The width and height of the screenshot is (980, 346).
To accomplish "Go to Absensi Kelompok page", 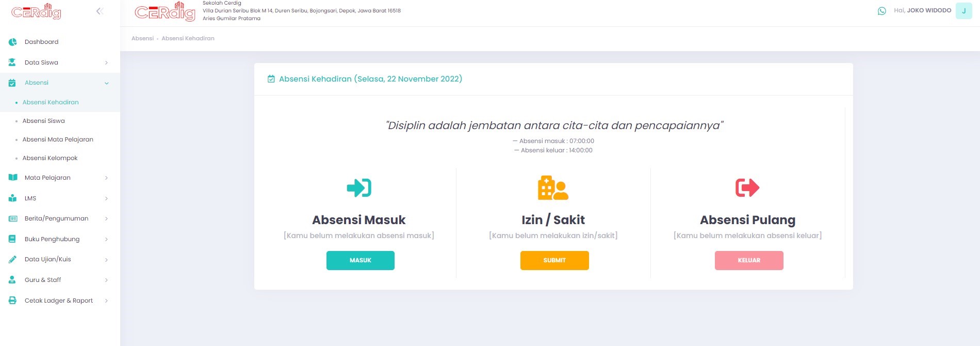I will tap(50, 158).
